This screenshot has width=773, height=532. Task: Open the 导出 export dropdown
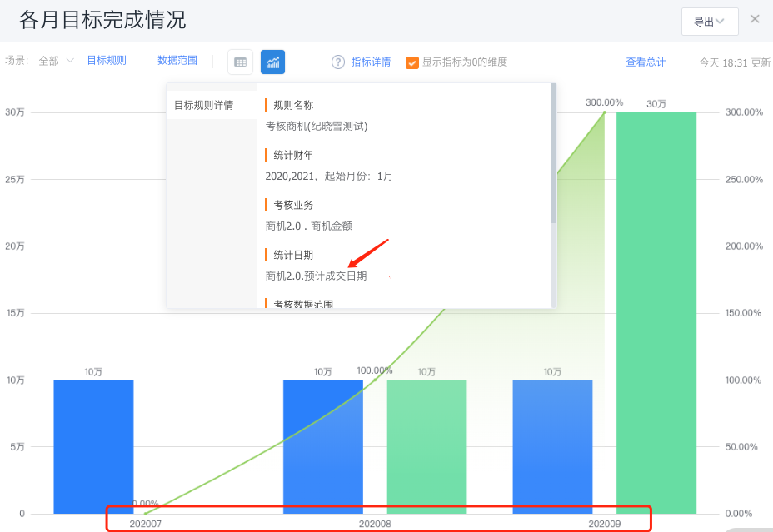point(709,22)
